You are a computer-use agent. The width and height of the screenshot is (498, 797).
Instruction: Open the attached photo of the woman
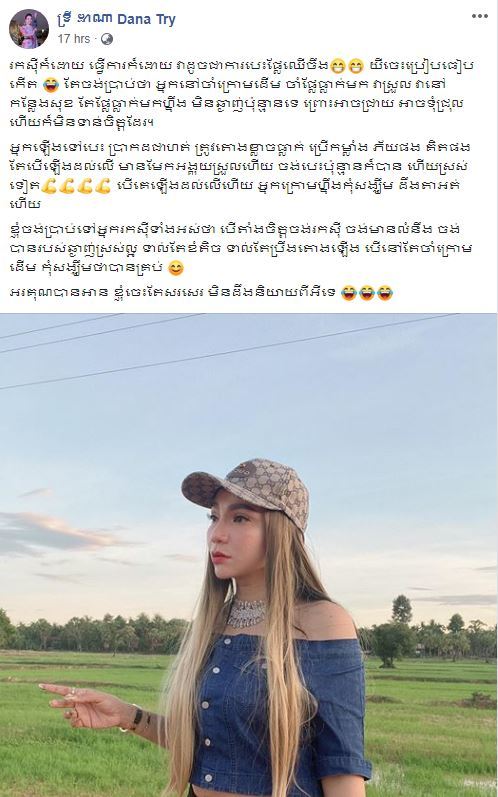tap(249, 555)
